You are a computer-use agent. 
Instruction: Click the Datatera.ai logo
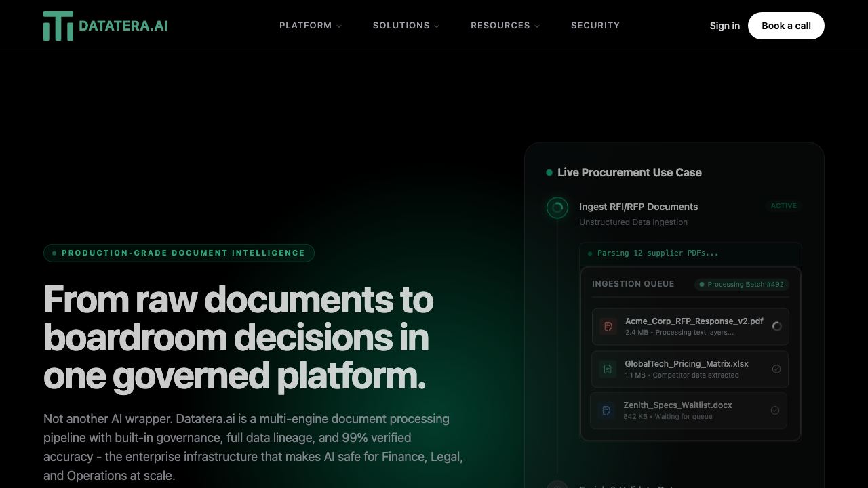pyautogui.click(x=106, y=26)
